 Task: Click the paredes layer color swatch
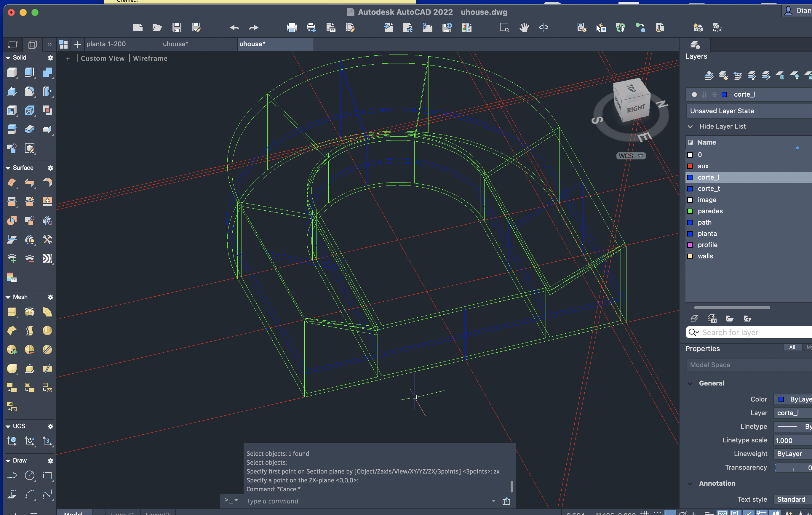tap(690, 211)
